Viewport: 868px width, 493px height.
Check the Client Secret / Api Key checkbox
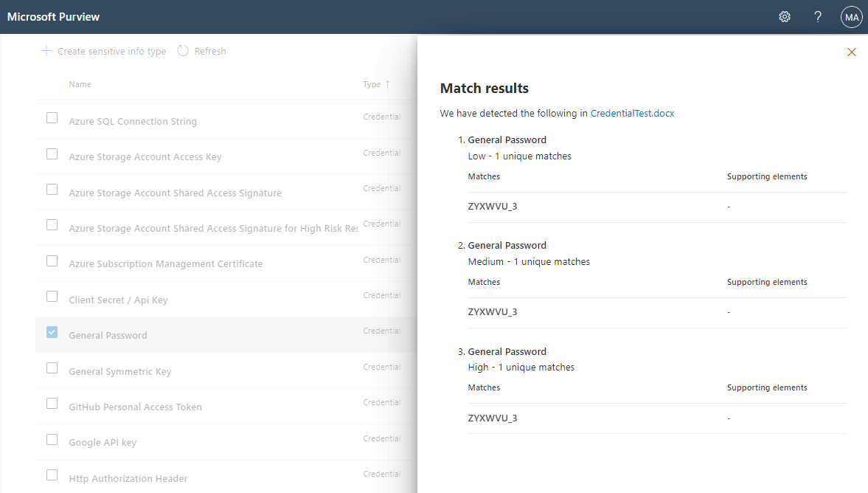pyautogui.click(x=52, y=297)
